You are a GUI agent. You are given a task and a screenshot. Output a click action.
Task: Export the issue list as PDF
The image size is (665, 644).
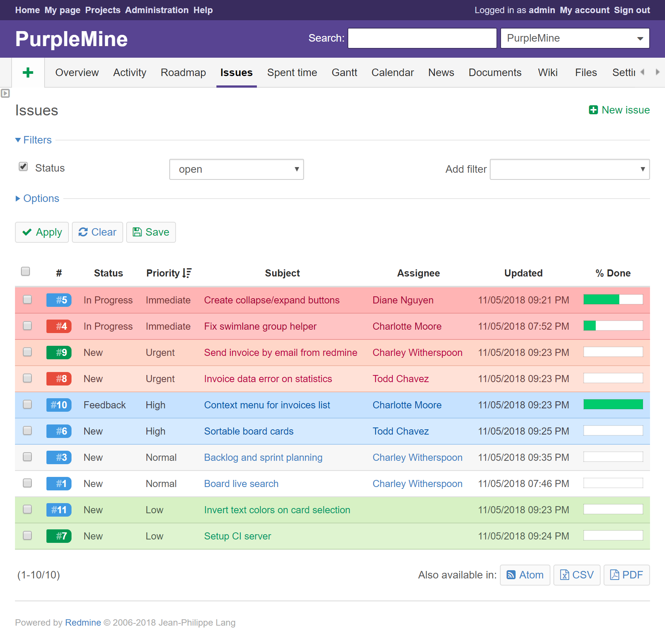coord(626,575)
